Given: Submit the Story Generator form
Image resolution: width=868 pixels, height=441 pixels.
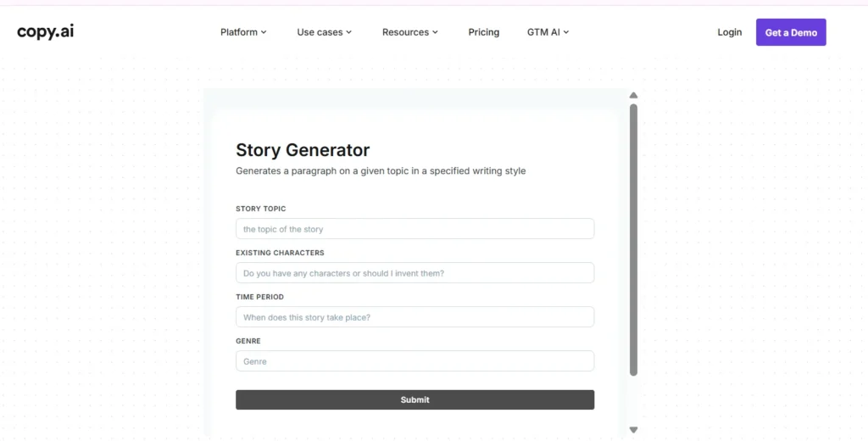Looking at the screenshot, I should pyautogui.click(x=415, y=399).
